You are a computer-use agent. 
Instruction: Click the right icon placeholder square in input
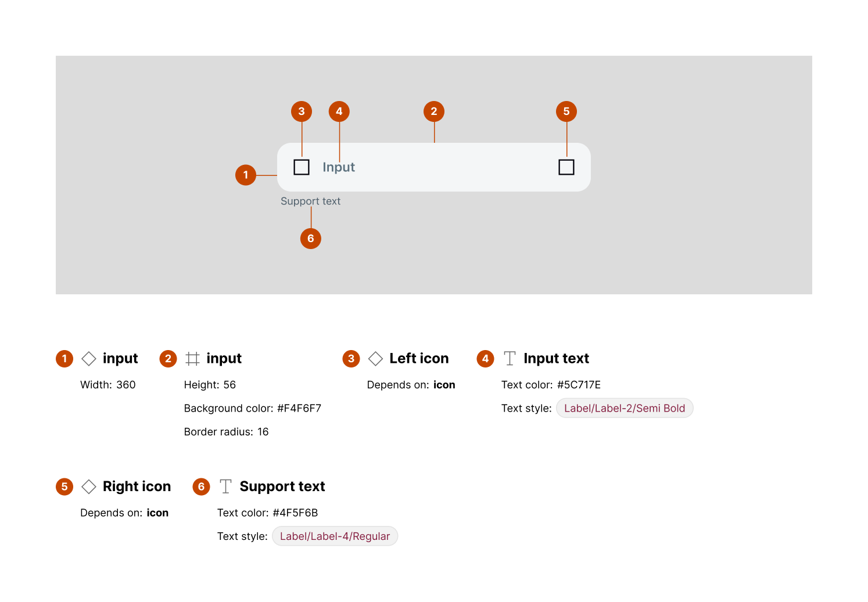pos(566,167)
